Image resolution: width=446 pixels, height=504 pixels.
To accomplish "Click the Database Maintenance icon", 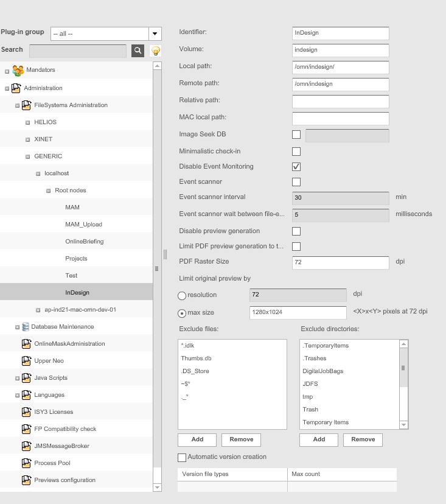I will click(26, 327).
